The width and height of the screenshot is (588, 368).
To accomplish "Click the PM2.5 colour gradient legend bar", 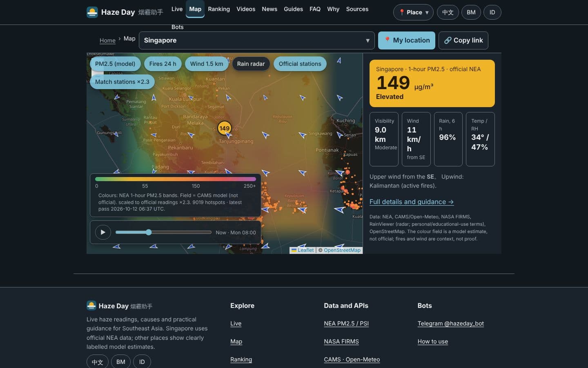I will pos(176,179).
